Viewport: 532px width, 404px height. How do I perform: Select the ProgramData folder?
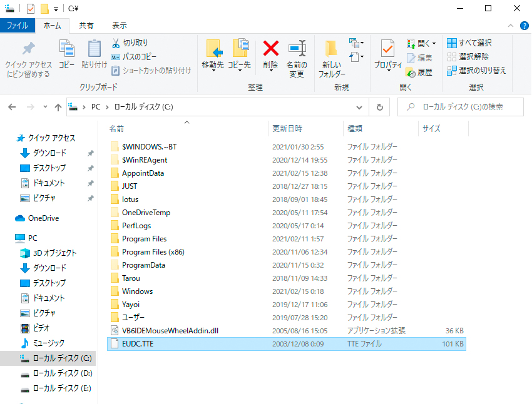pyautogui.click(x=143, y=265)
